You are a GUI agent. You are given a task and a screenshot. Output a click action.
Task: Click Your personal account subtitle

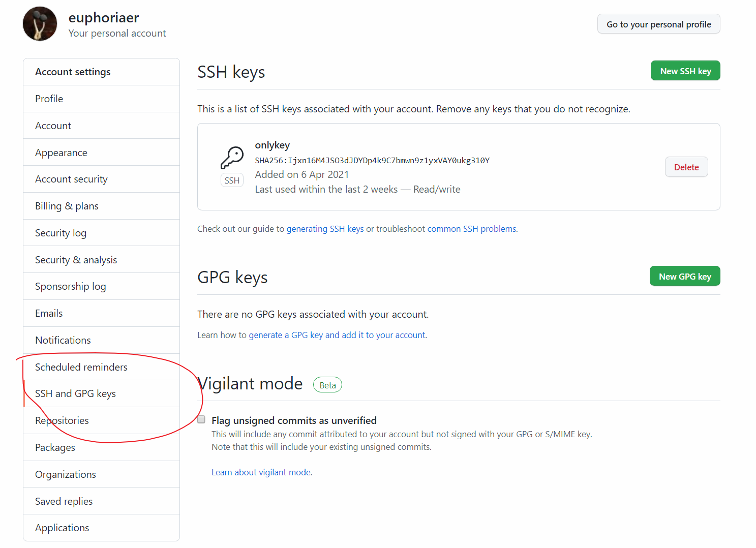117,33
